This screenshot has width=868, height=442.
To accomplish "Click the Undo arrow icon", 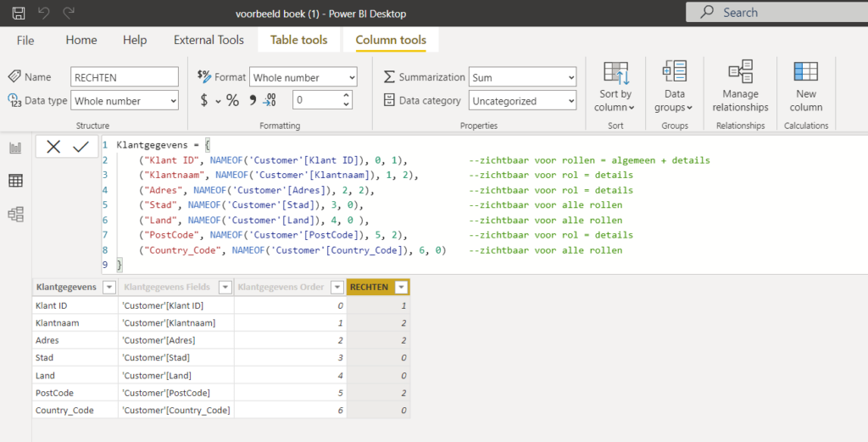I will (x=44, y=13).
